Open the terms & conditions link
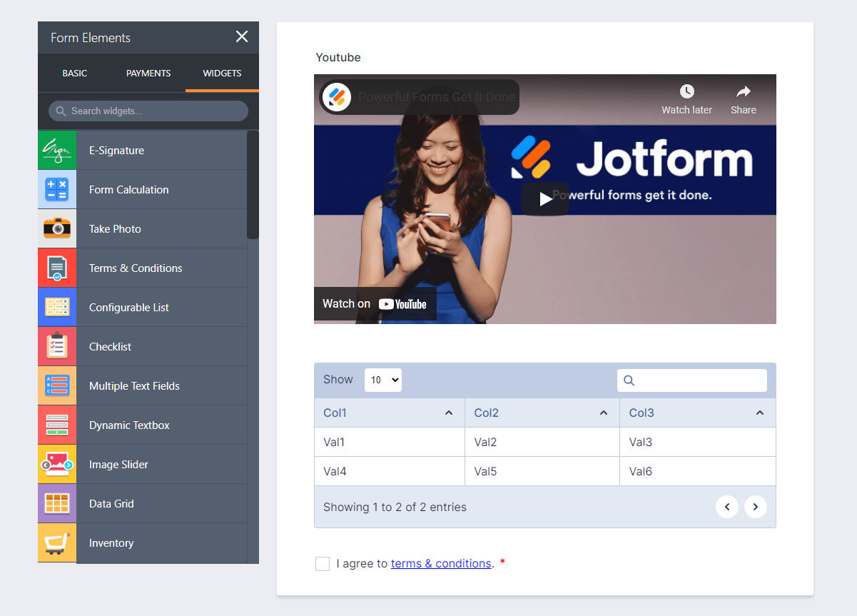 [441, 563]
